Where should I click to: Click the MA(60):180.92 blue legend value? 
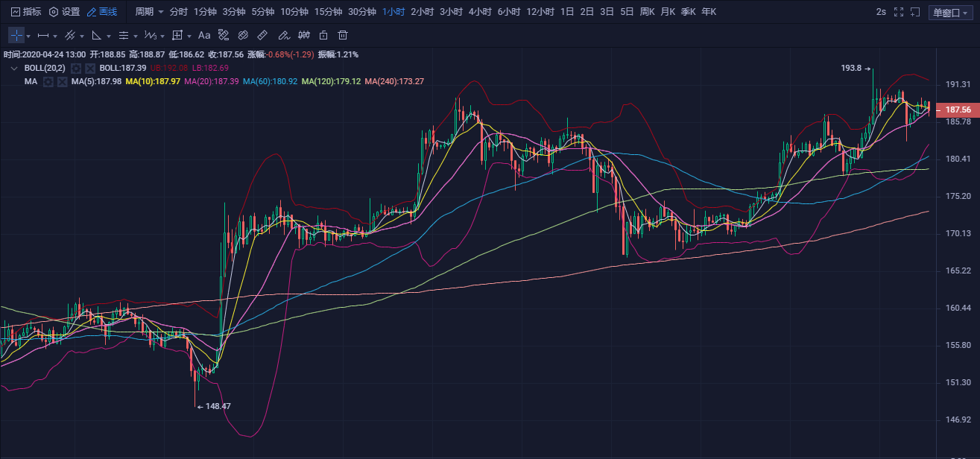(x=270, y=81)
